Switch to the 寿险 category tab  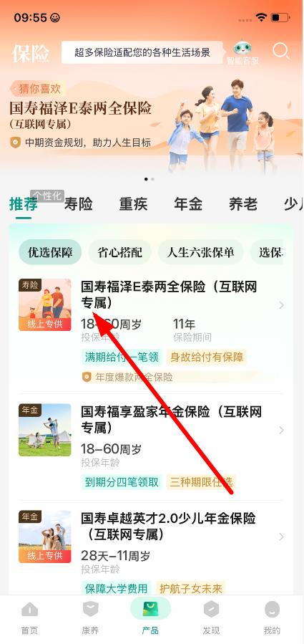(79, 204)
